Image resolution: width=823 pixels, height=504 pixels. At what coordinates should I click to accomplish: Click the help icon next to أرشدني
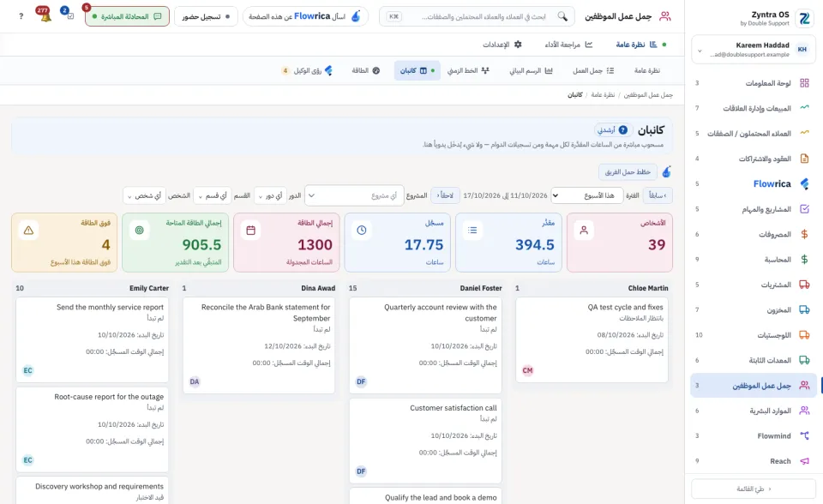(x=623, y=129)
